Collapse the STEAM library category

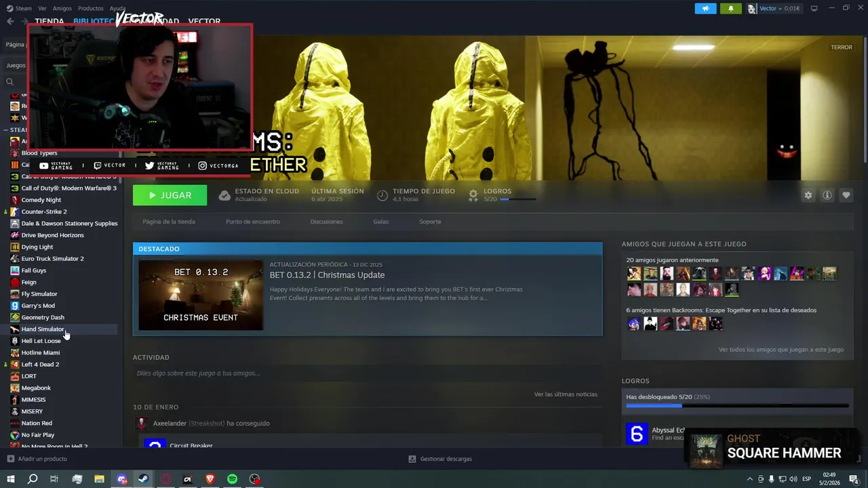[6, 129]
